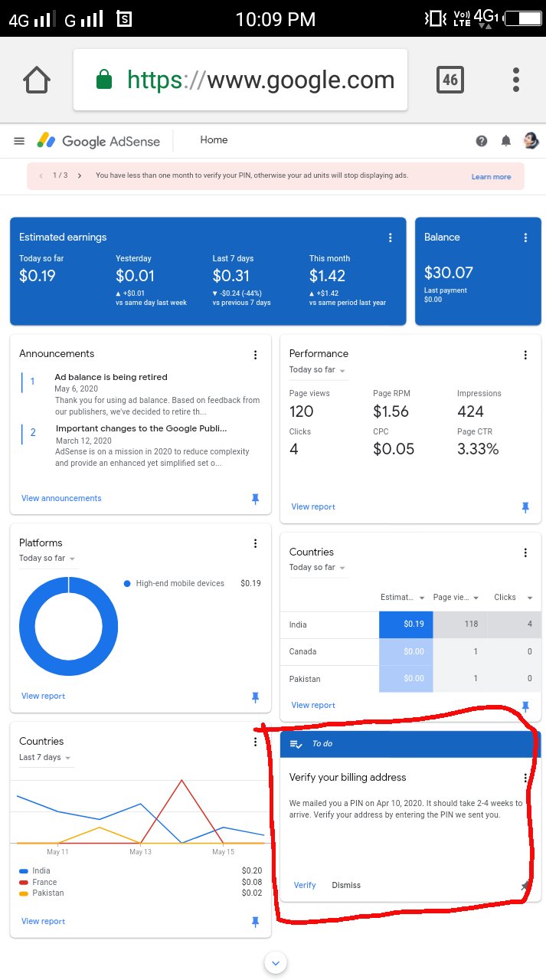Open the 'Last 7 days' dropdown in Countries

[x=44, y=757]
